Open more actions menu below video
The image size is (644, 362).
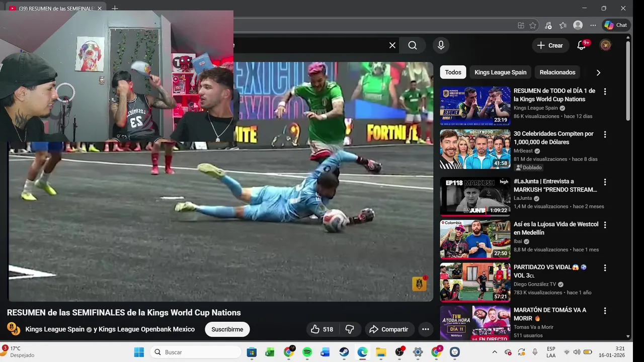coord(426,329)
